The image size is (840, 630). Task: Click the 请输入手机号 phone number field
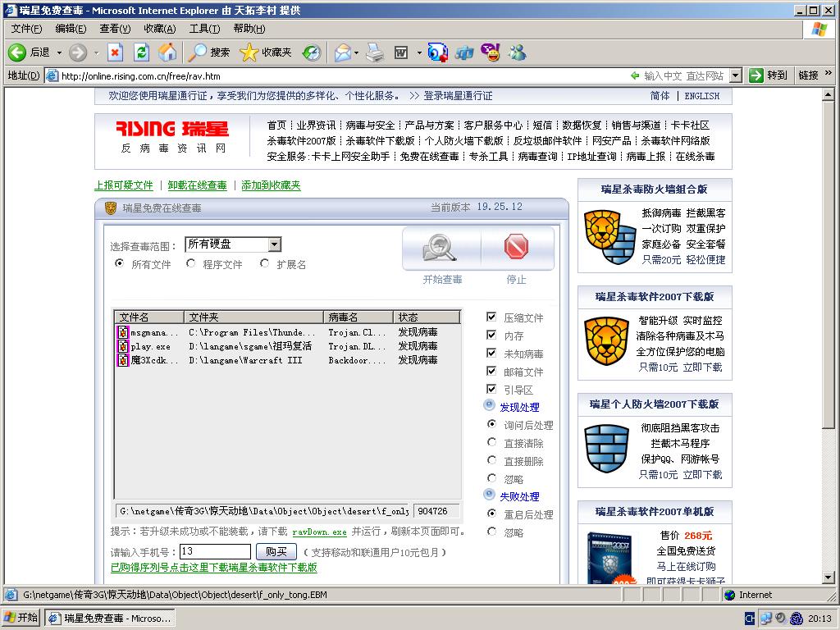tap(216, 551)
